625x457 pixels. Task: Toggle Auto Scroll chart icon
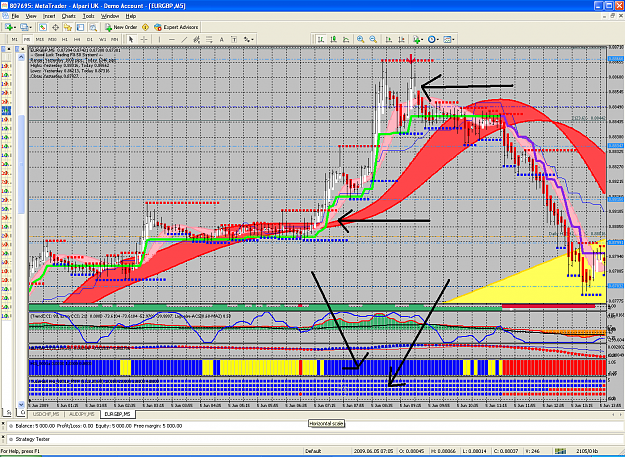coord(389,39)
